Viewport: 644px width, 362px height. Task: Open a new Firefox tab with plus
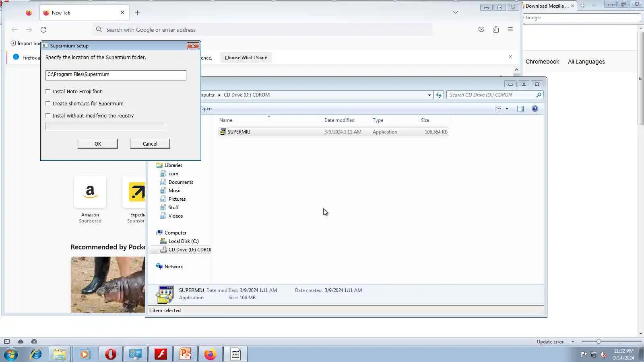coord(137,12)
